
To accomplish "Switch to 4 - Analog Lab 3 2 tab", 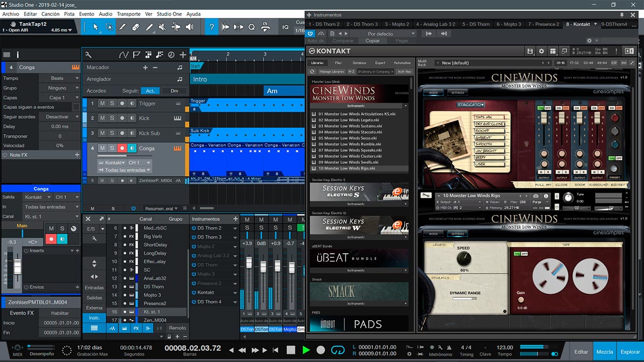I will click(x=435, y=24).
